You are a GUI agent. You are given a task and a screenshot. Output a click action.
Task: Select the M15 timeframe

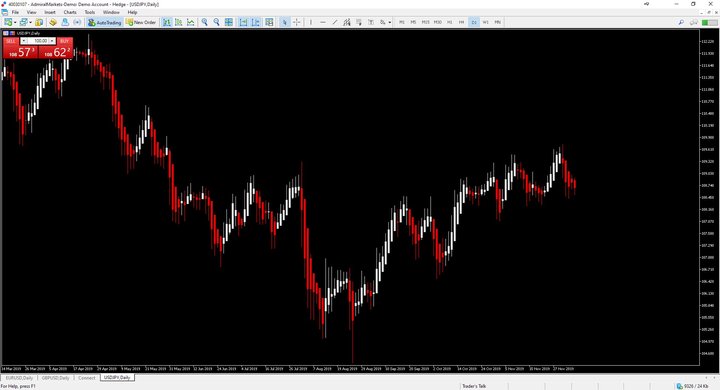425,22
